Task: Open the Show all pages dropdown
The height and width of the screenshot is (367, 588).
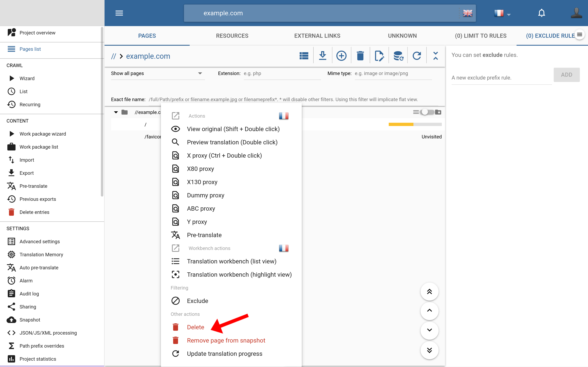Action: point(157,73)
